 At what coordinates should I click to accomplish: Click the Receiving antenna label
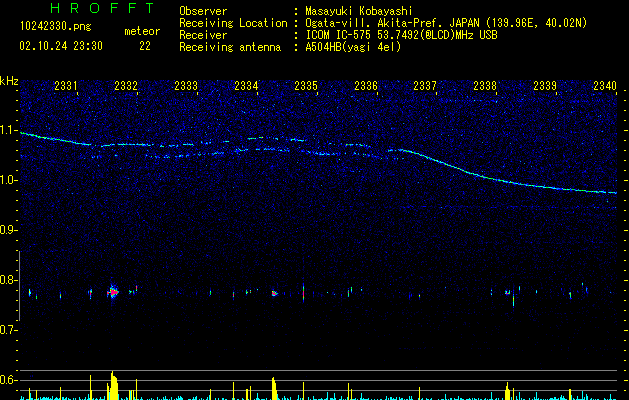click(230, 47)
